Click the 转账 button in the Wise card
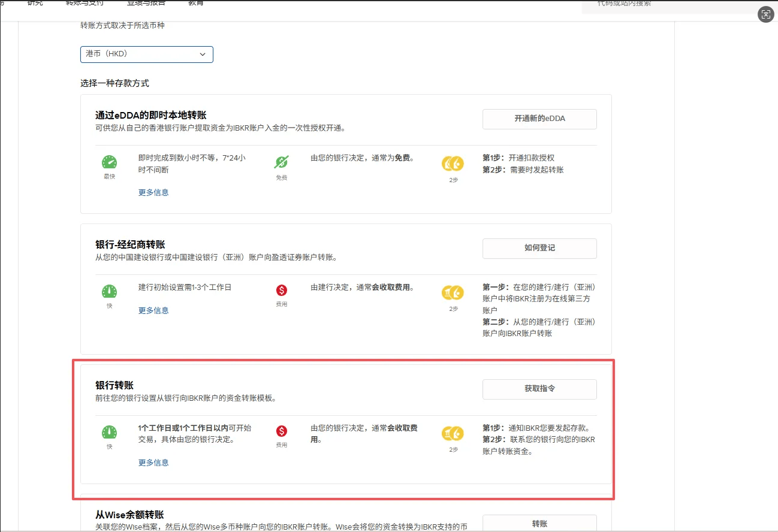 coord(539,523)
